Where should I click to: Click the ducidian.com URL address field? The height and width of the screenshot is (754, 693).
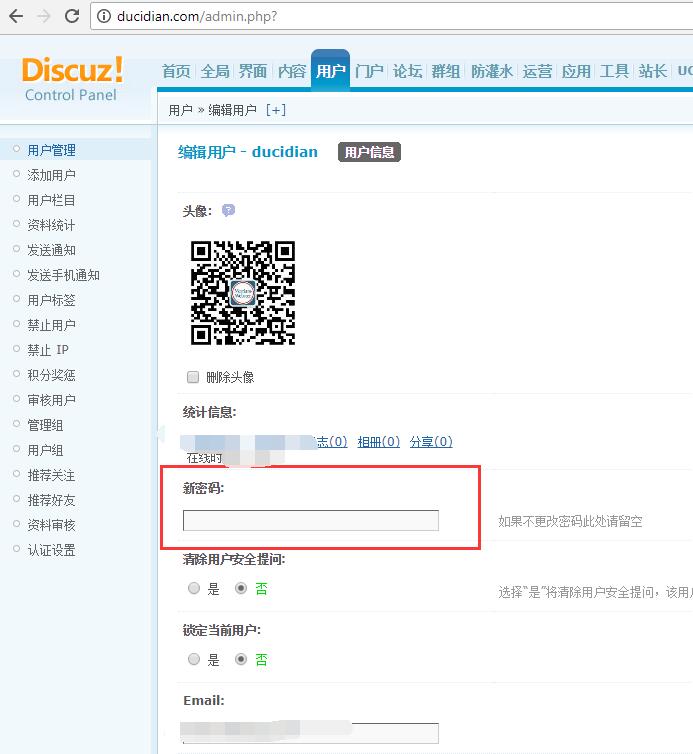pyautogui.click(x=391, y=16)
